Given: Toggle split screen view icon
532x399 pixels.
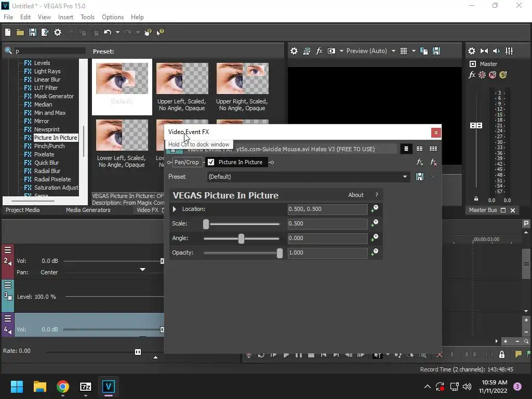Looking at the screenshot, I should [331, 51].
